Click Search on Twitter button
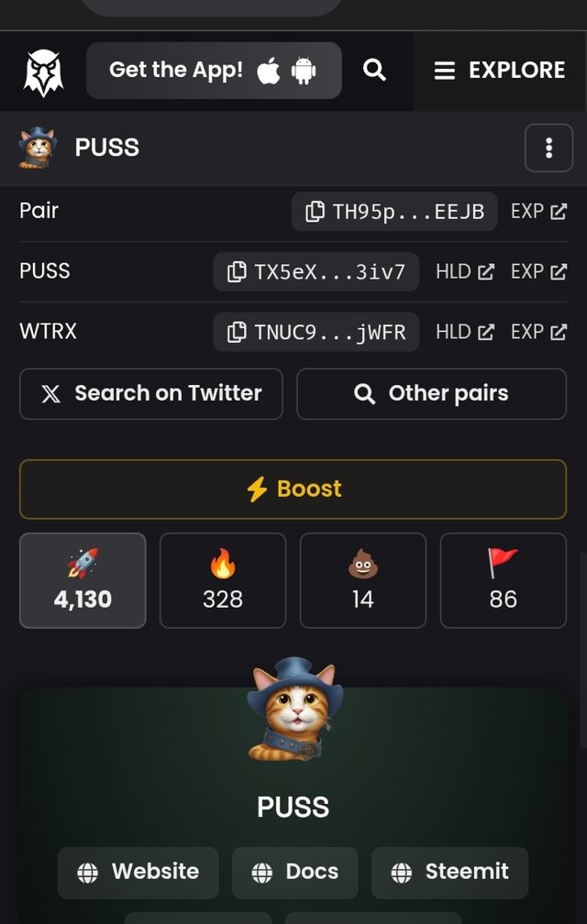The image size is (587, 924). tap(150, 393)
